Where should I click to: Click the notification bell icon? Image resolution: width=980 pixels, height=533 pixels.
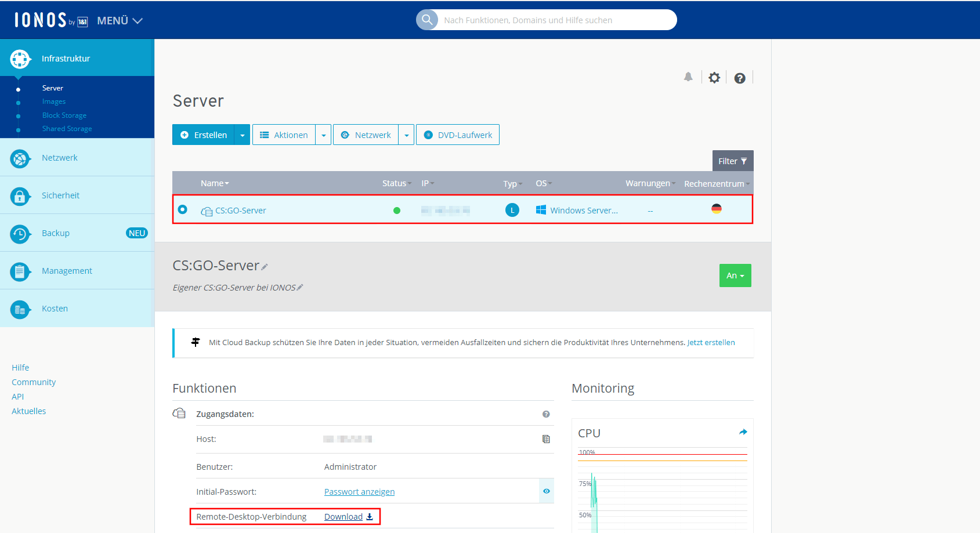click(688, 77)
